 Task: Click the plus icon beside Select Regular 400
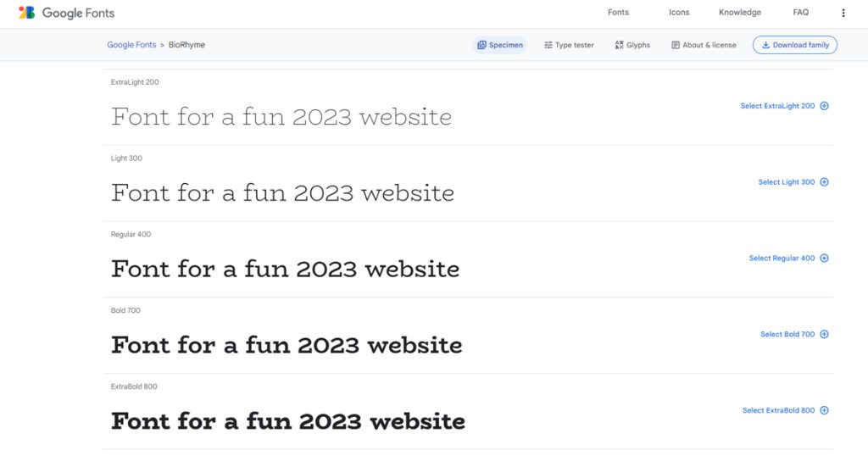pos(824,259)
